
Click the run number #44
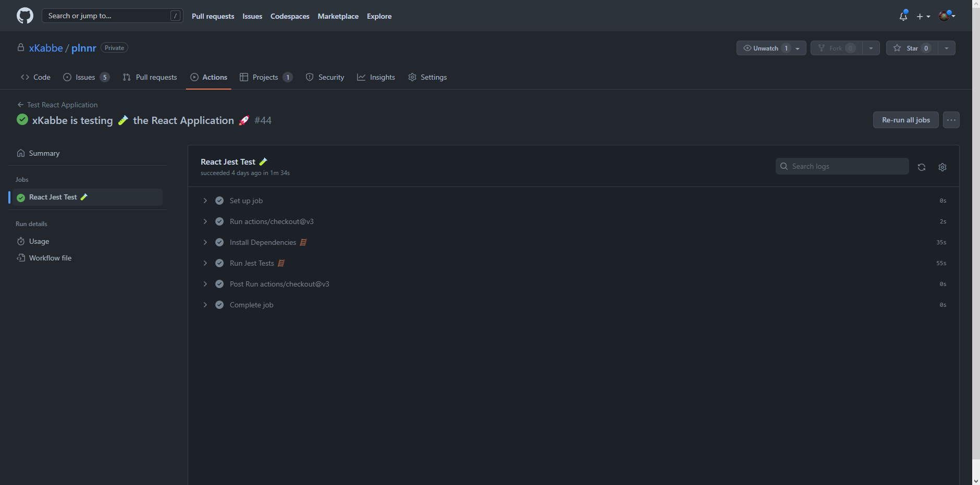click(263, 120)
